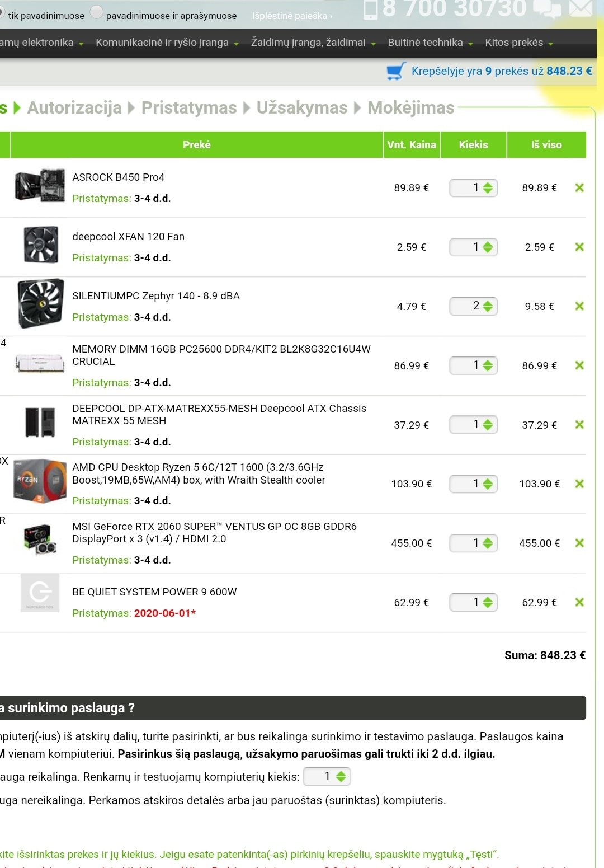The image size is (604, 868).
Task: Open cart summary link '9 prekės už 848.23 €'
Action: [502, 71]
